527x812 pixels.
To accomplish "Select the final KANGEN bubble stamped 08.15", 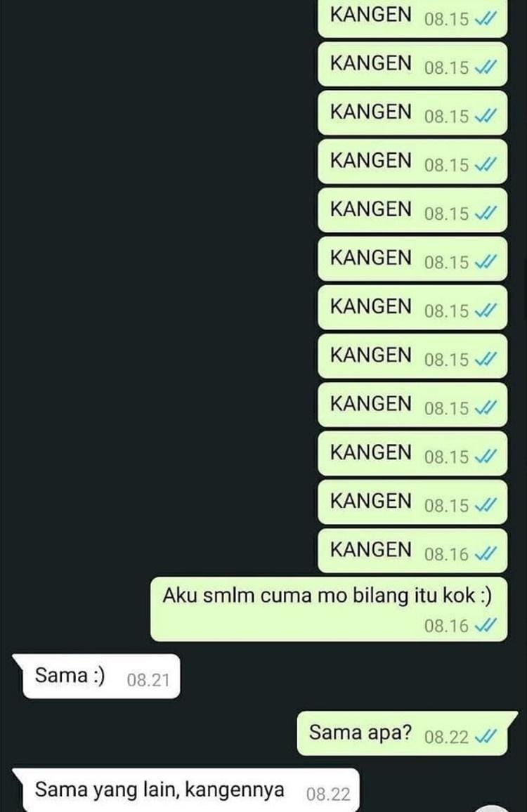I will pyautogui.click(x=412, y=502).
